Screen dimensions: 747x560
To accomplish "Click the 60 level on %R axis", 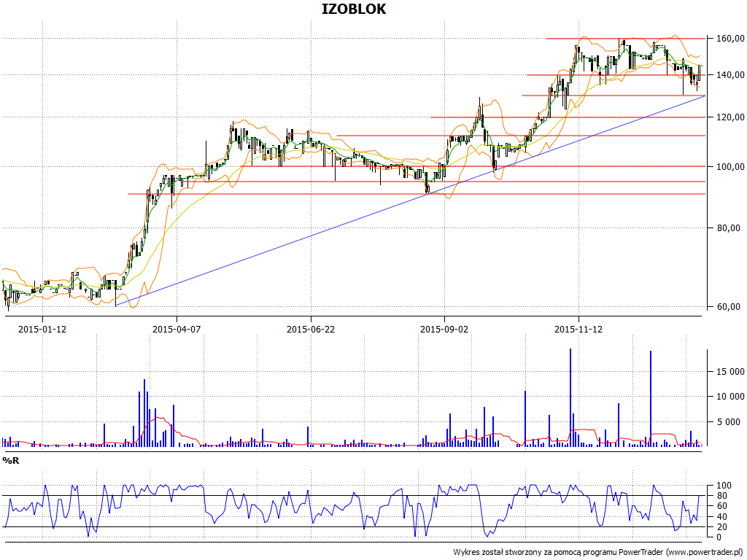I will coord(722,506).
